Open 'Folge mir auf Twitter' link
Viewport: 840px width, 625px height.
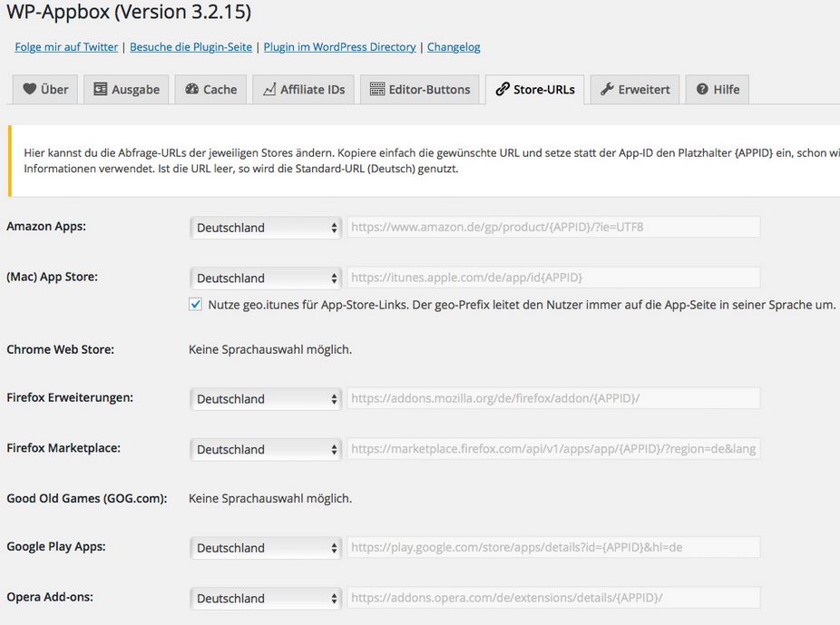pyautogui.click(x=66, y=47)
